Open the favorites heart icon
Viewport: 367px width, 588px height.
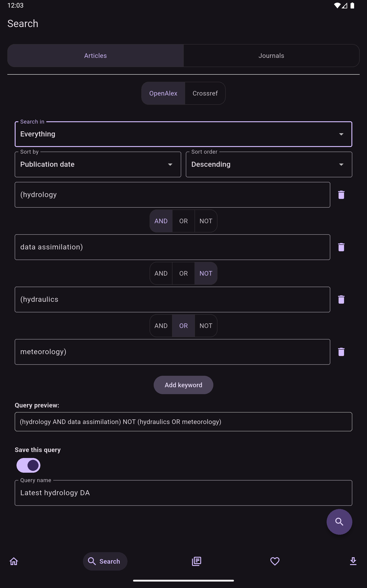[x=275, y=561]
